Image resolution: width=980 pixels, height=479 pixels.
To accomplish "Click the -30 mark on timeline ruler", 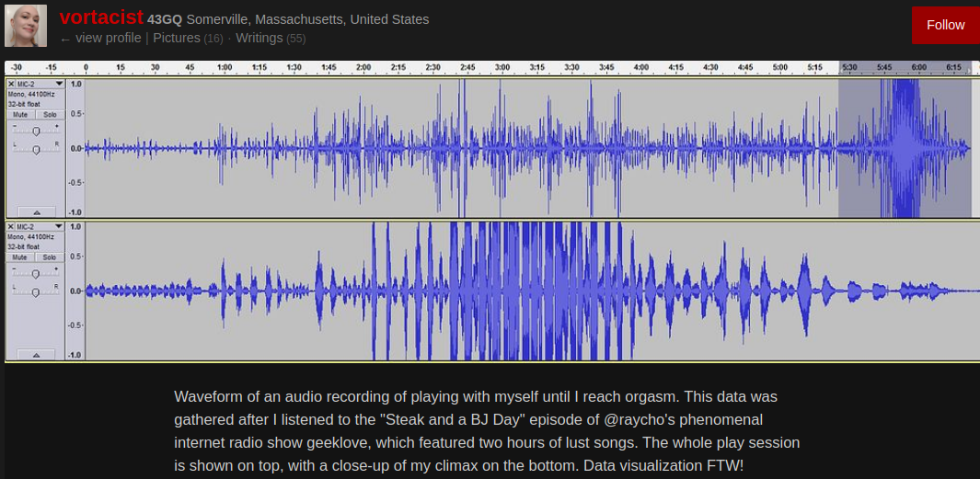I will (17, 67).
